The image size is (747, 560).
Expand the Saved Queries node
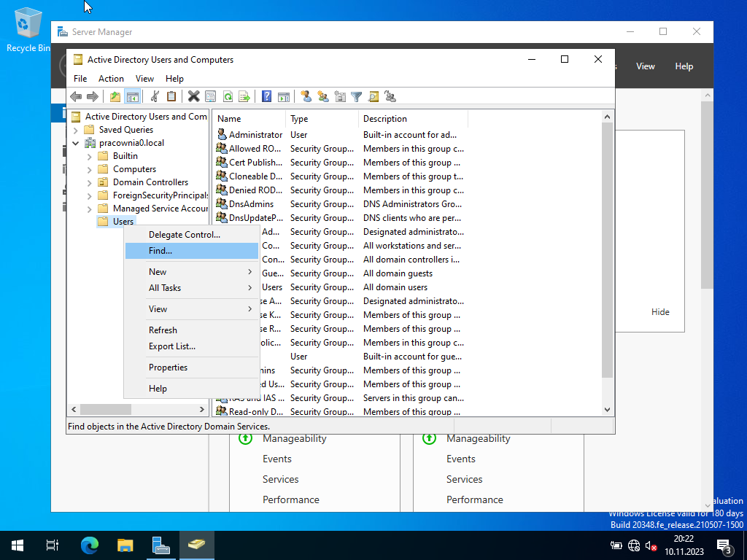(x=76, y=130)
